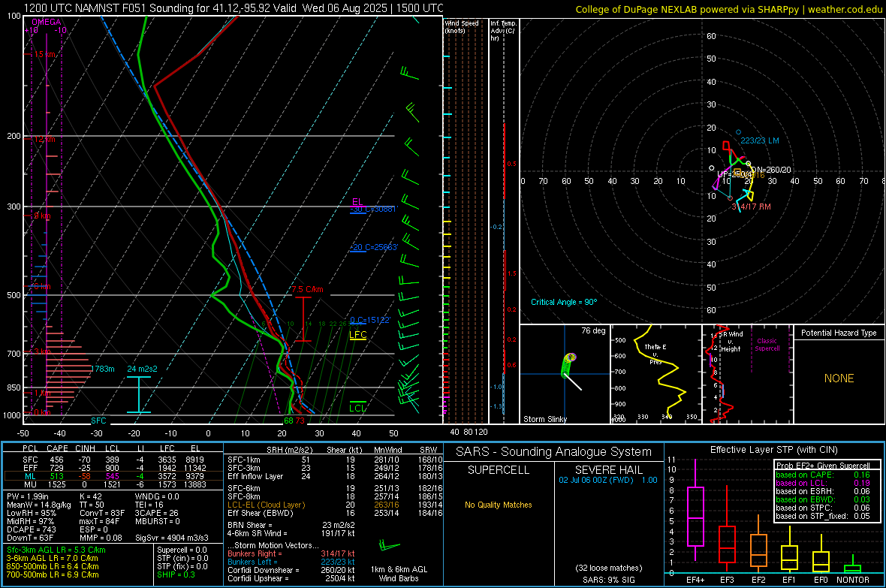Click the 'Inf. Temp. Adv.' panel header
The width and height of the screenshot is (886, 588).
503,31
